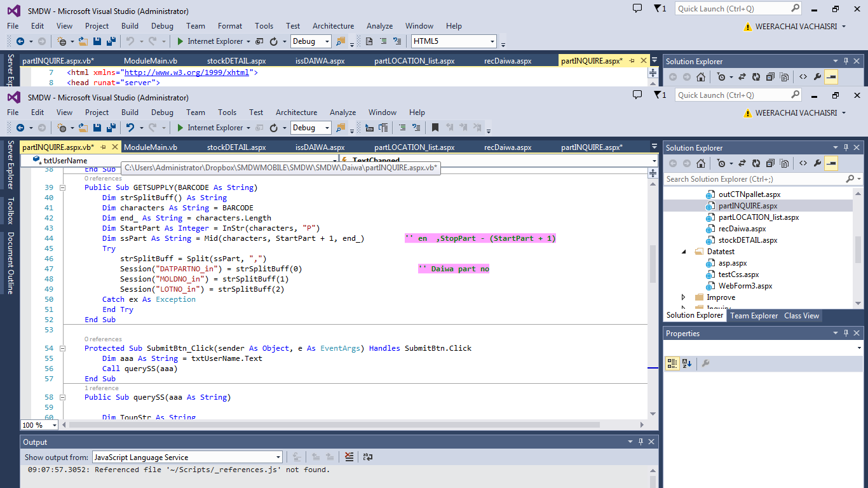This screenshot has width=868, height=488.
Task: Sort Properties panel alphabetically
Action: point(687,364)
